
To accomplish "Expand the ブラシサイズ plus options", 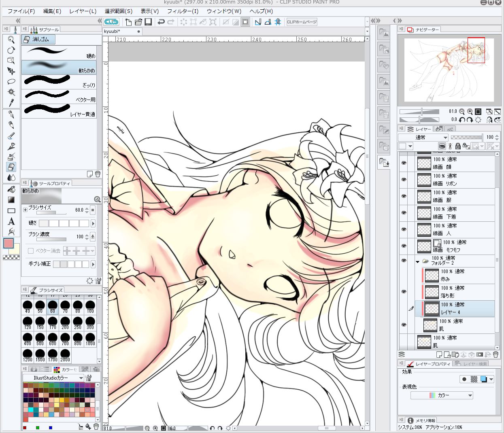I will pyautogui.click(x=25, y=210).
